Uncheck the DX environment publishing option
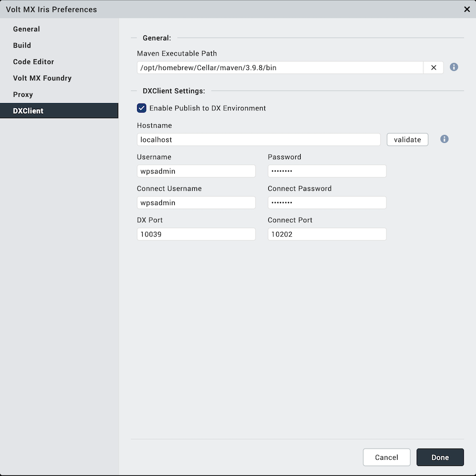This screenshot has height=476, width=476. 141,108
